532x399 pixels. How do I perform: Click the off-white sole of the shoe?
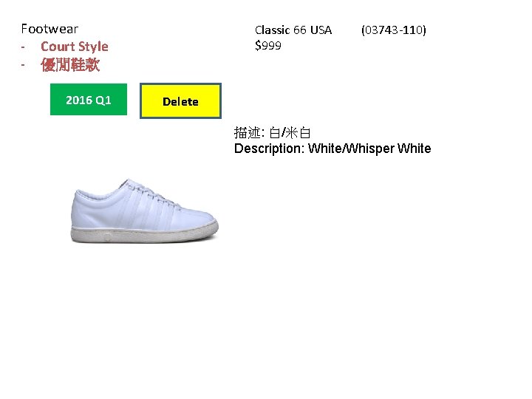pos(145,235)
